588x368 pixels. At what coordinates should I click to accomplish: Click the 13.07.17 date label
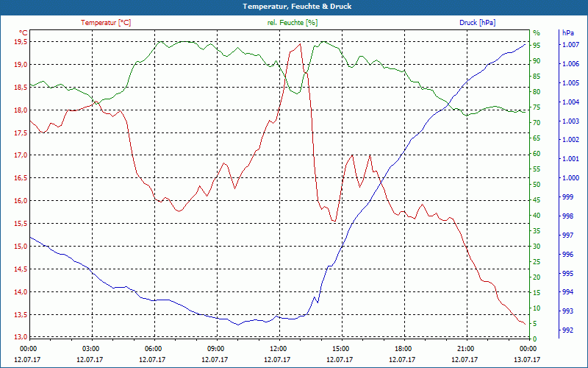(x=527, y=359)
